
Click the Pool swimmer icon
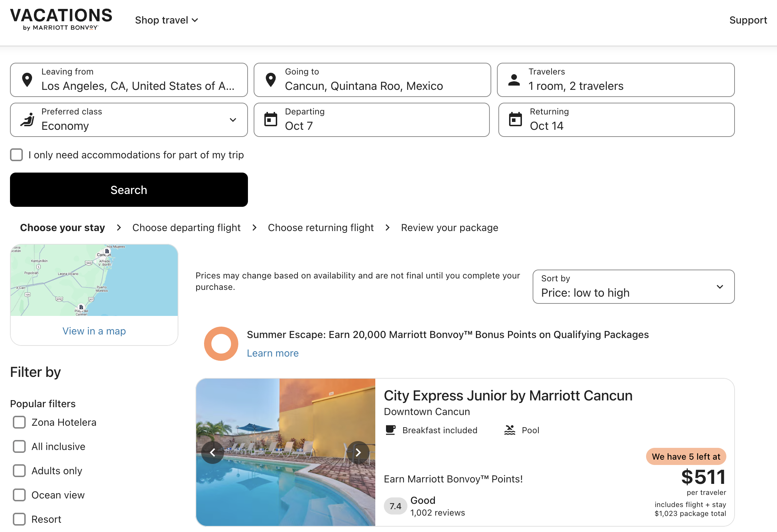[x=510, y=430]
